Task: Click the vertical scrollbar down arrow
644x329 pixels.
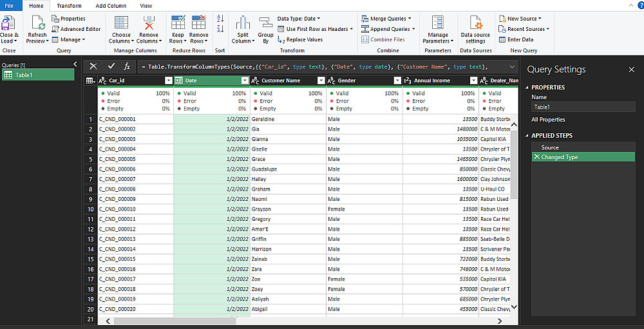Action: click(514, 306)
